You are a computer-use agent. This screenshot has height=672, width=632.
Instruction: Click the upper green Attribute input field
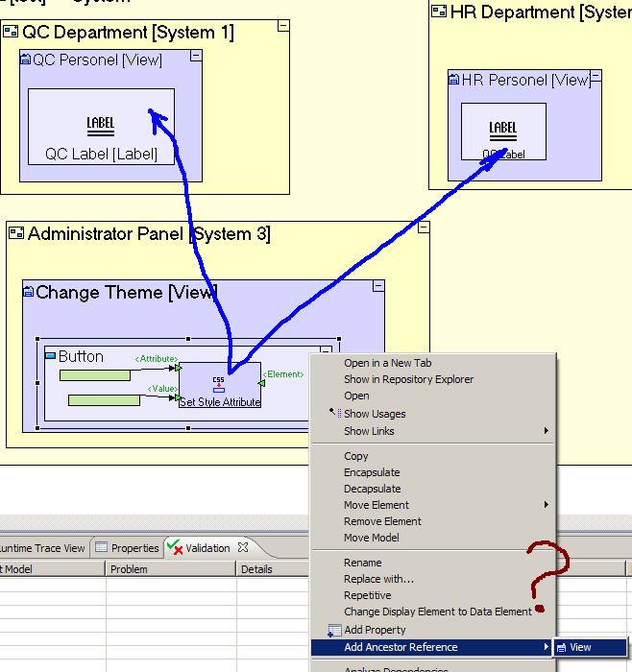coord(94,375)
